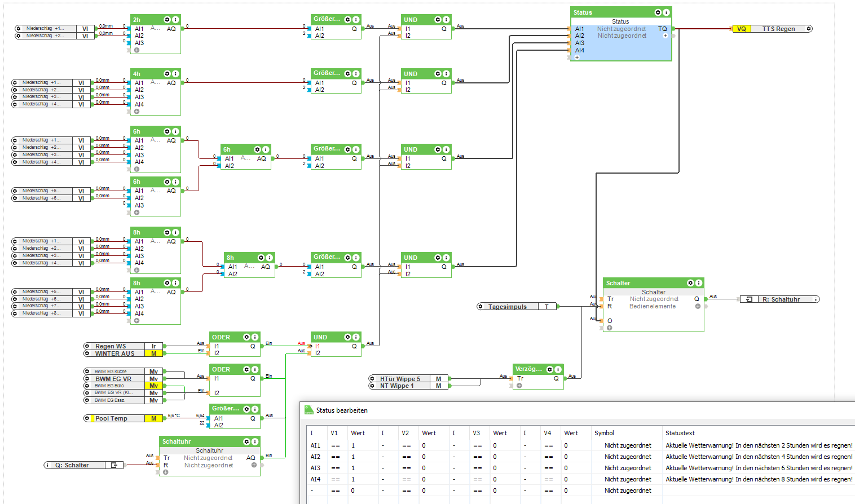This screenshot has height=504, width=855.
Task: Click the yellow M tag of WINTER AUS
Action: click(153, 353)
